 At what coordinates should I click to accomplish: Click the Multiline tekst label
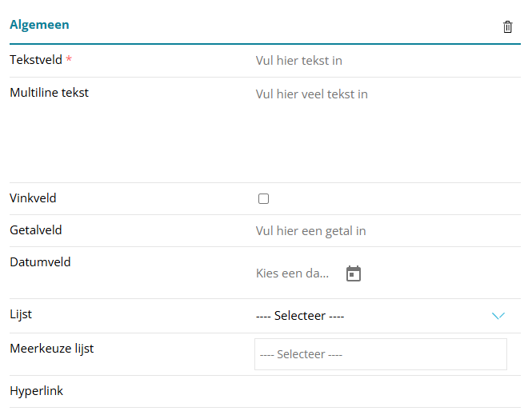click(x=49, y=93)
